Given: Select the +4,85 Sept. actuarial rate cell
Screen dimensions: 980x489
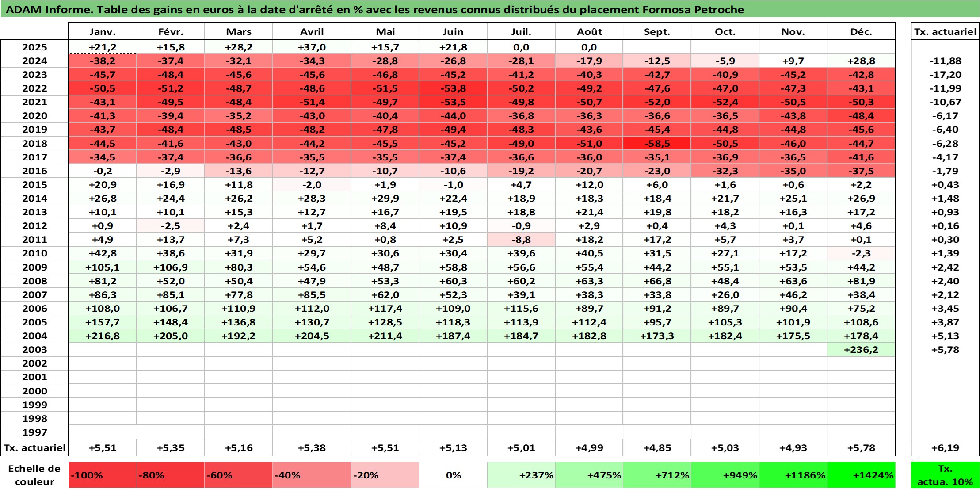Looking at the screenshot, I should [x=657, y=448].
